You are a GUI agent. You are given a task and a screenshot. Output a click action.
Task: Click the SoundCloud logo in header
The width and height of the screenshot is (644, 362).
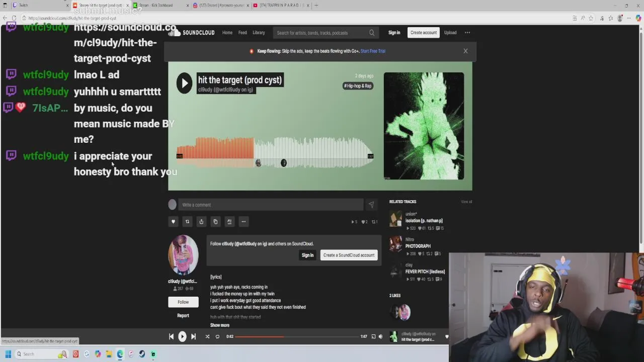[191, 33]
